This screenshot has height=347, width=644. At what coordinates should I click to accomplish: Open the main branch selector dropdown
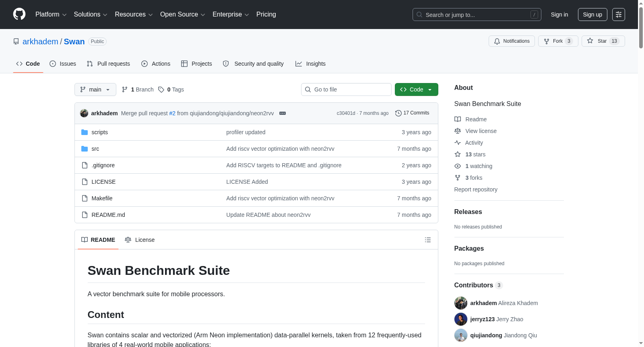pyautogui.click(x=95, y=89)
